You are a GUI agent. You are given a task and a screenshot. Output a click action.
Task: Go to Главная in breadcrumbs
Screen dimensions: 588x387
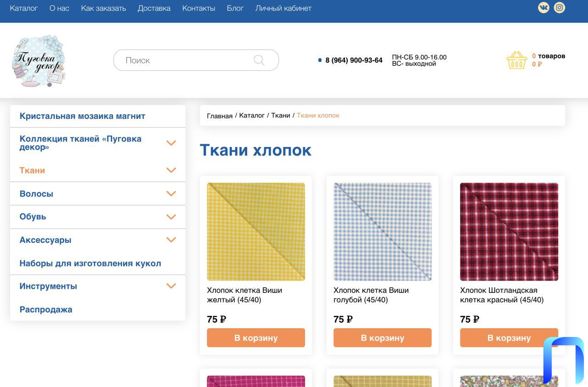pos(220,116)
